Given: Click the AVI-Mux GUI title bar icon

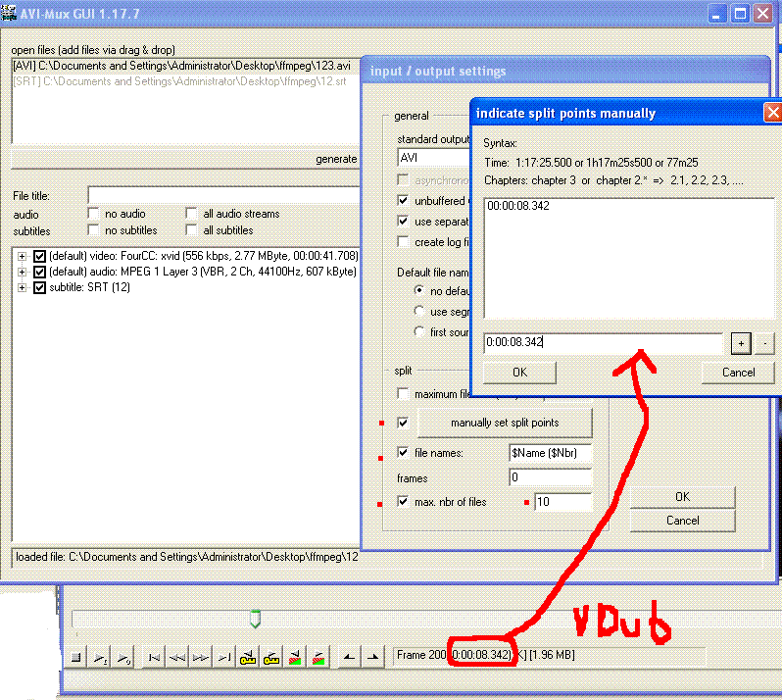Looking at the screenshot, I should [x=9, y=12].
